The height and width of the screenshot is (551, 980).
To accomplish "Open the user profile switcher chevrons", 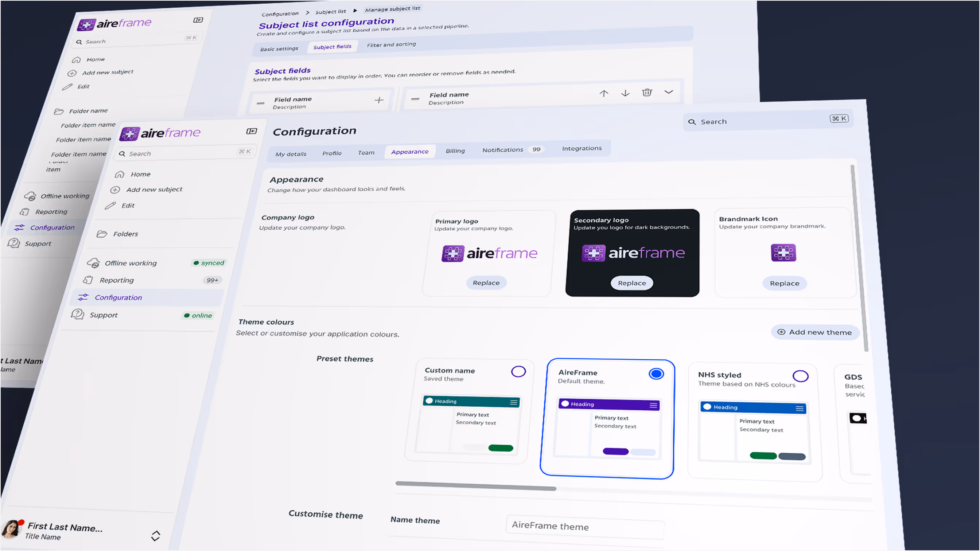I will click(x=156, y=536).
